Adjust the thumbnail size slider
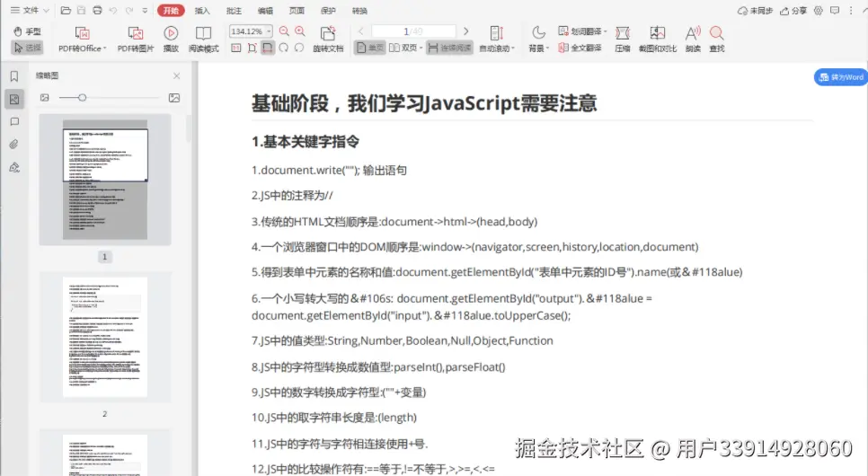The width and height of the screenshot is (868, 476). pos(82,97)
